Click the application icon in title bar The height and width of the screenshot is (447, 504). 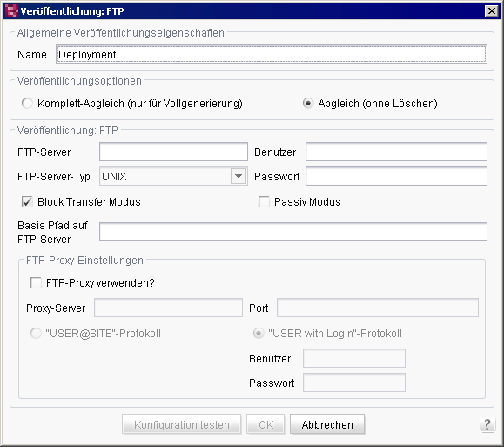(x=11, y=11)
